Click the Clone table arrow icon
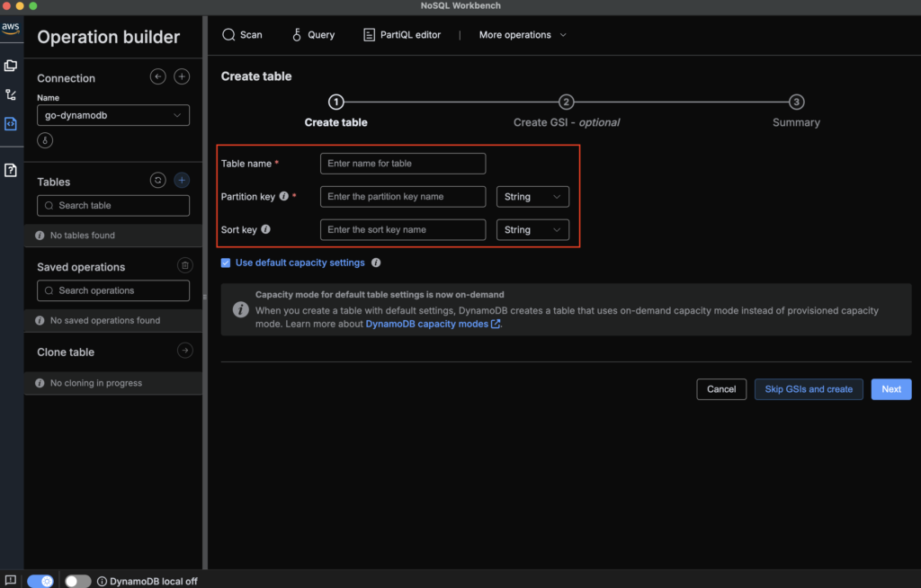This screenshot has height=588, width=921. (x=184, y=351)
